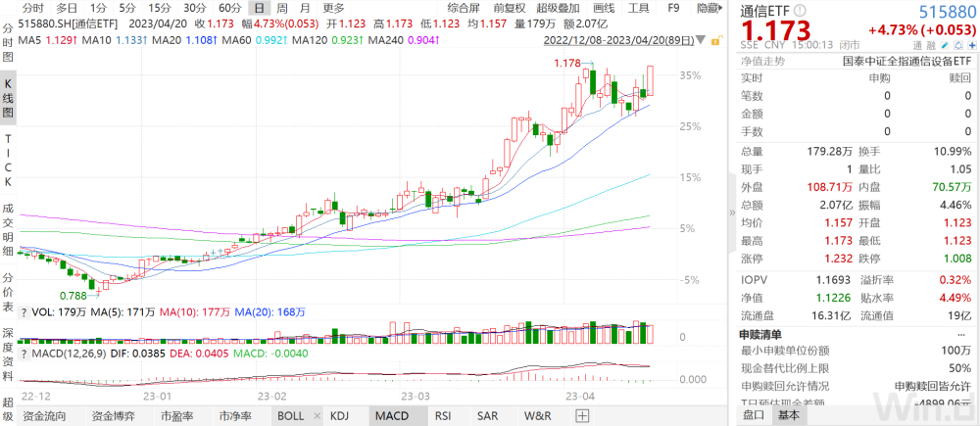The height and width of the screenshot is (426, 980).
Task: Add to watchlist with the plus icon
Action: (972, 46)
